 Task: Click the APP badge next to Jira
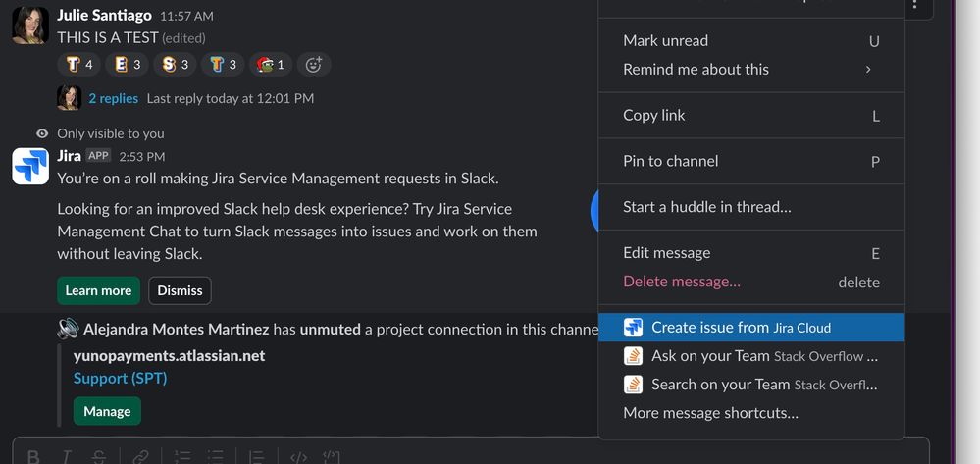(x=98, y=155)
